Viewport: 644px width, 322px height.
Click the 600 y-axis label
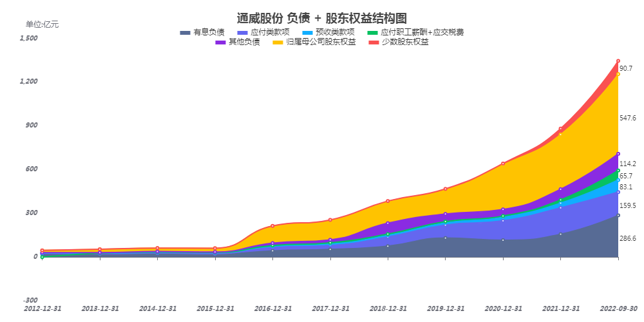(32, 169)
